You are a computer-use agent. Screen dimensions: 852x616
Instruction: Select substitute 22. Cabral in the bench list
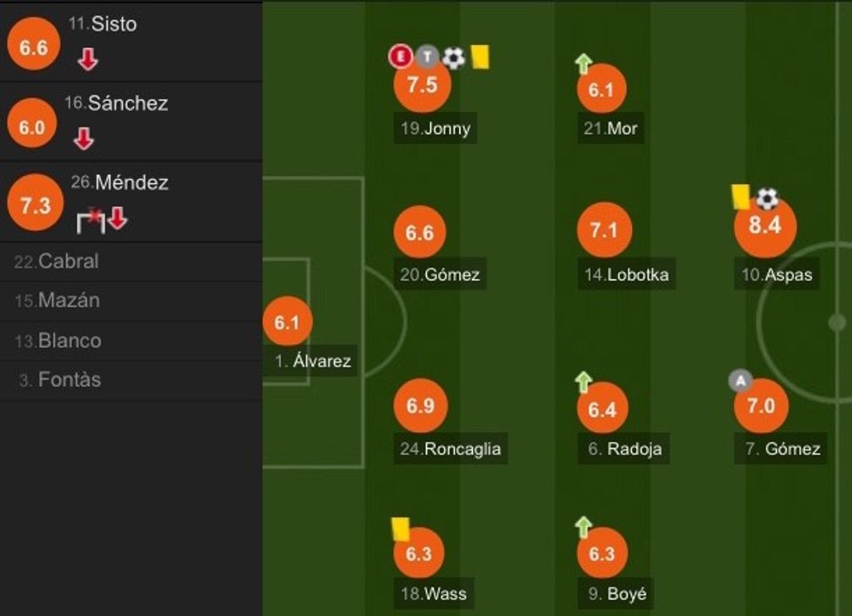[x=57, y=261]
